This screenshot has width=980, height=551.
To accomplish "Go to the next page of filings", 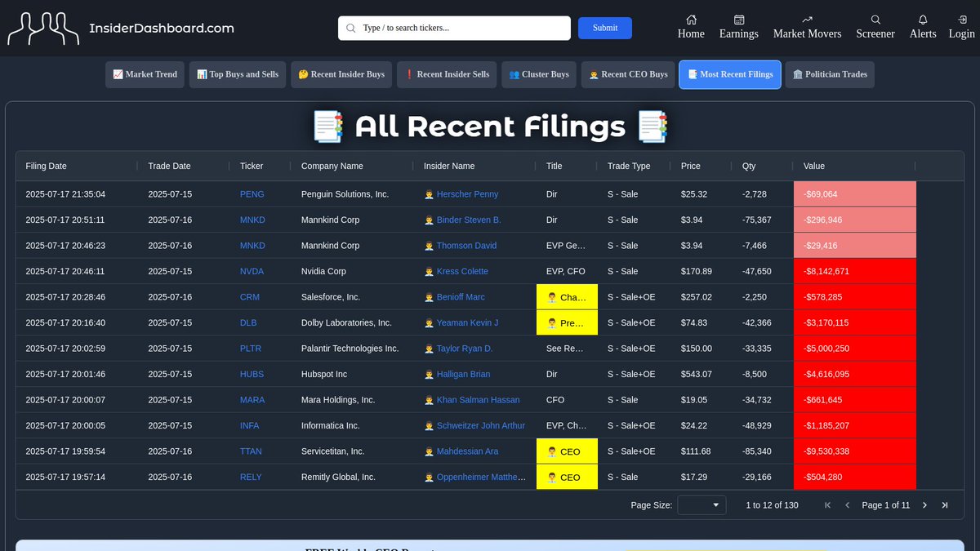I will (924, 505).
